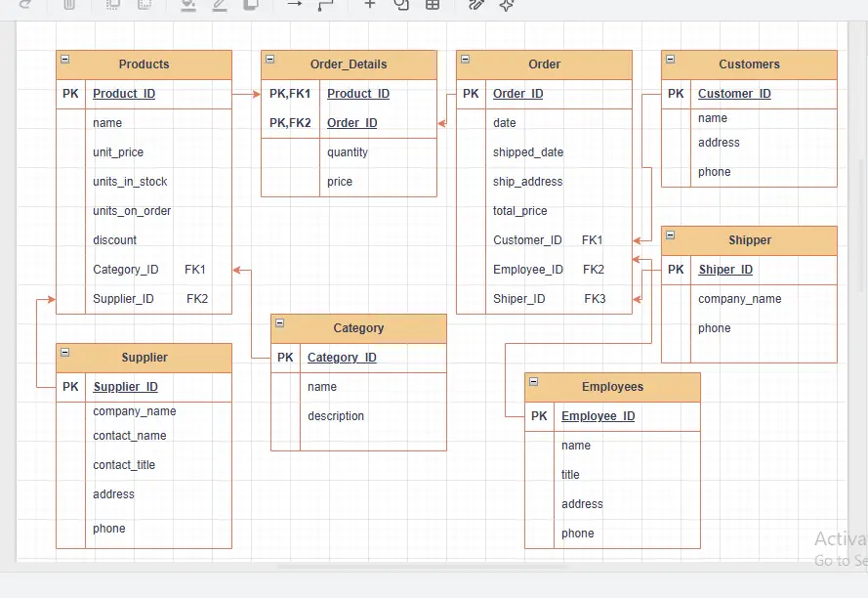This screenshot has width=868, height=598.
Task: Select the Employees table header
Action: [x=612, y=387]
